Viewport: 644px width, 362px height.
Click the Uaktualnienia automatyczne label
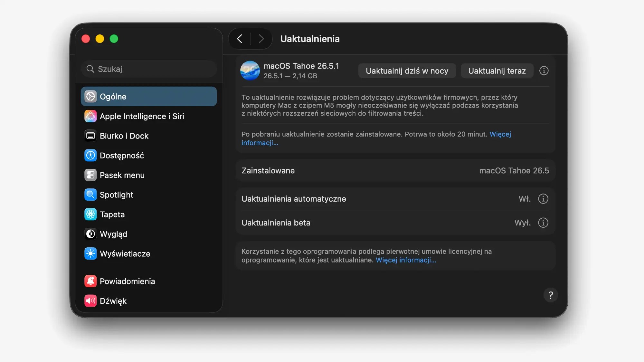point(294,199)
